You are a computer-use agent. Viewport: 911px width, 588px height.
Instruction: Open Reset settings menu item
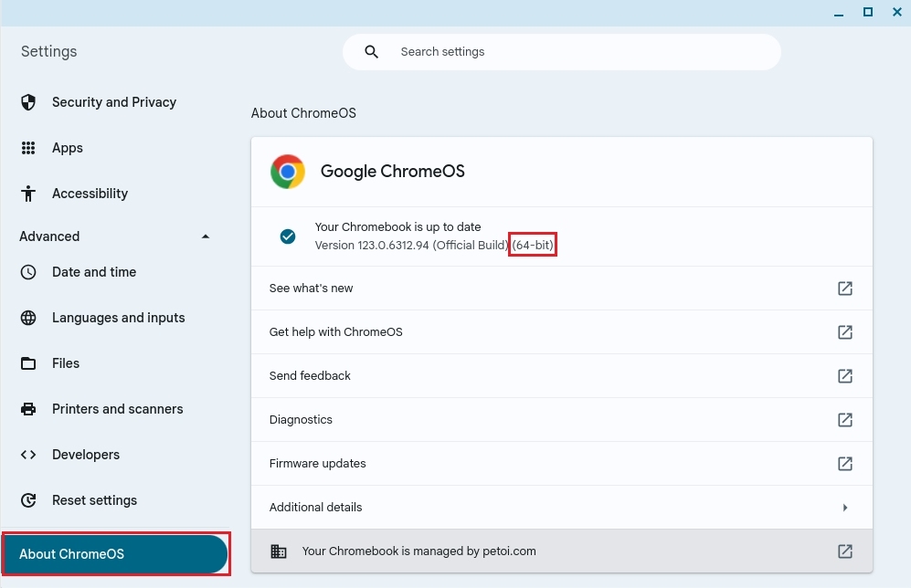click(94, 500)
